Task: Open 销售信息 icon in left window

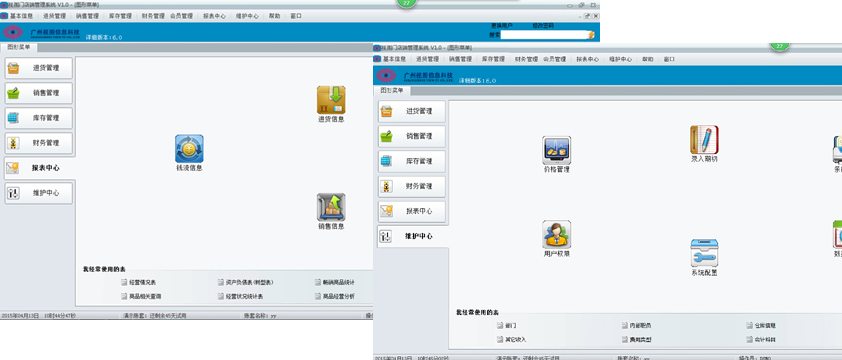Action: [x=331, y=207]
